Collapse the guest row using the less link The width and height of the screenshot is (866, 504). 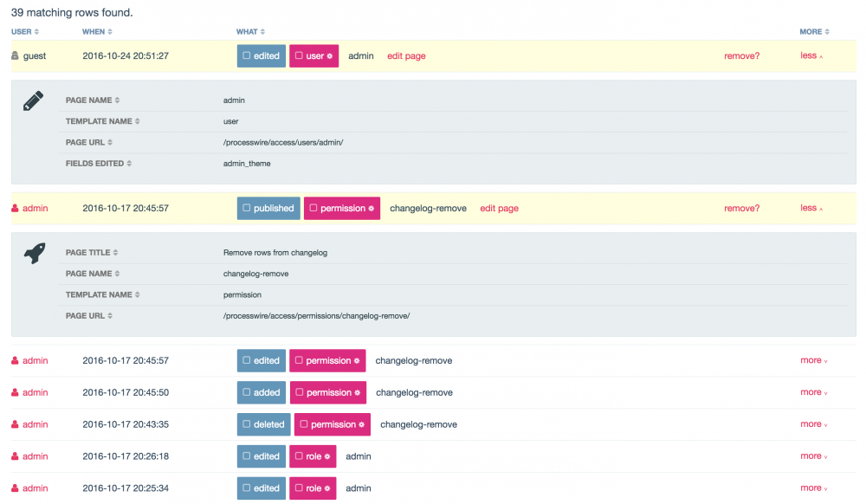tap(811, 55)
